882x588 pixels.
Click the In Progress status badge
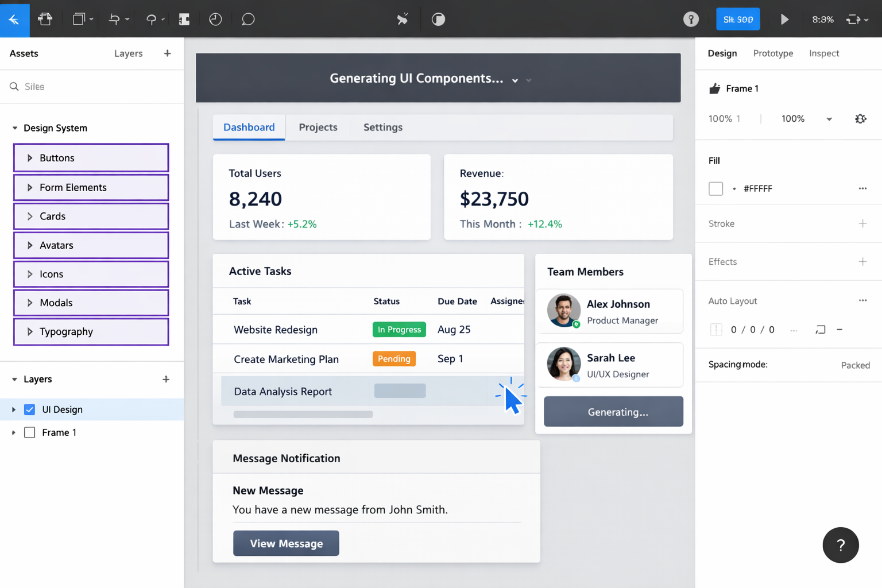[x=399, y=330]
